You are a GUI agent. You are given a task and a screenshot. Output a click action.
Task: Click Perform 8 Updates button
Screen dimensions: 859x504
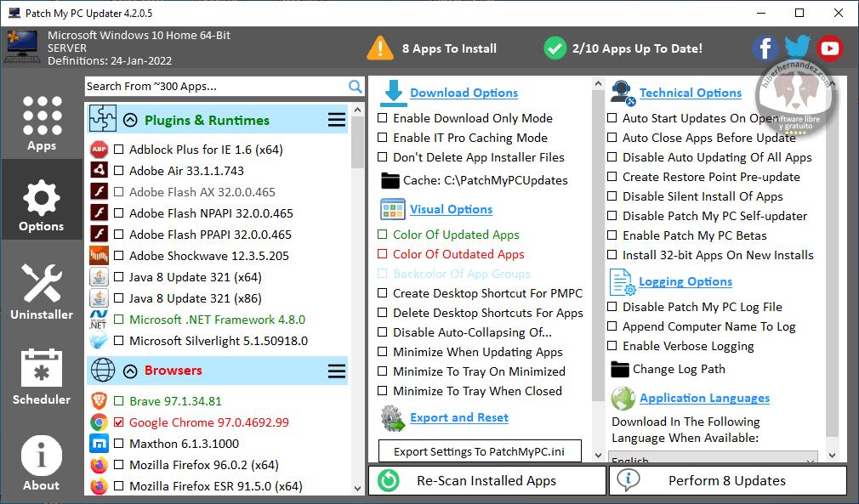(x=728, y=480)
